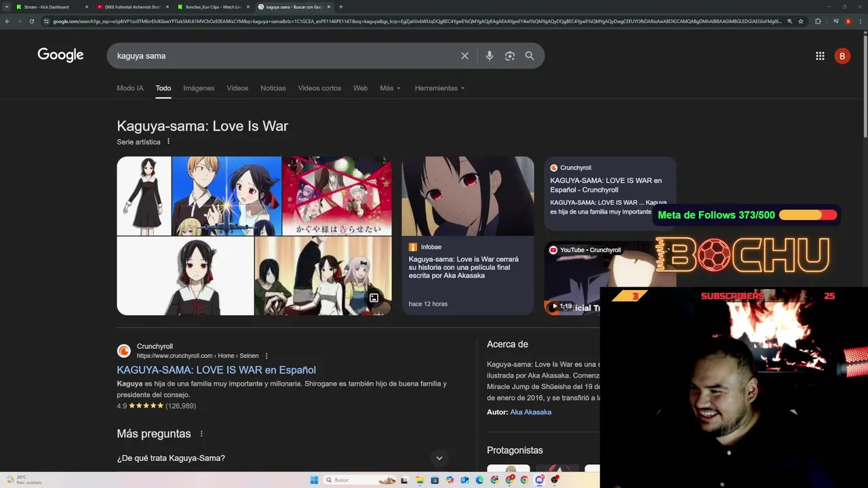Open Microsoft Edge from the taskbar
The height and width of the screenshot is (488, 868).
click(x=479, y=480)
